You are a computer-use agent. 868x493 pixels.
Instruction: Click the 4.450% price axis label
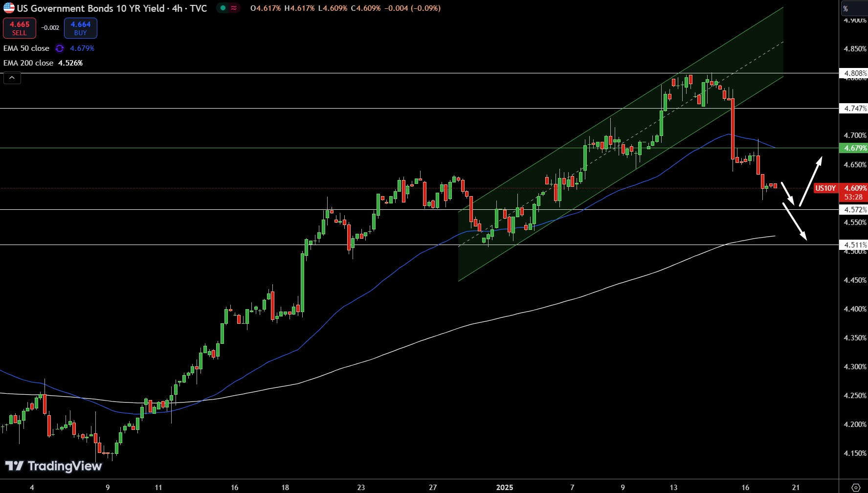point(855,280)
